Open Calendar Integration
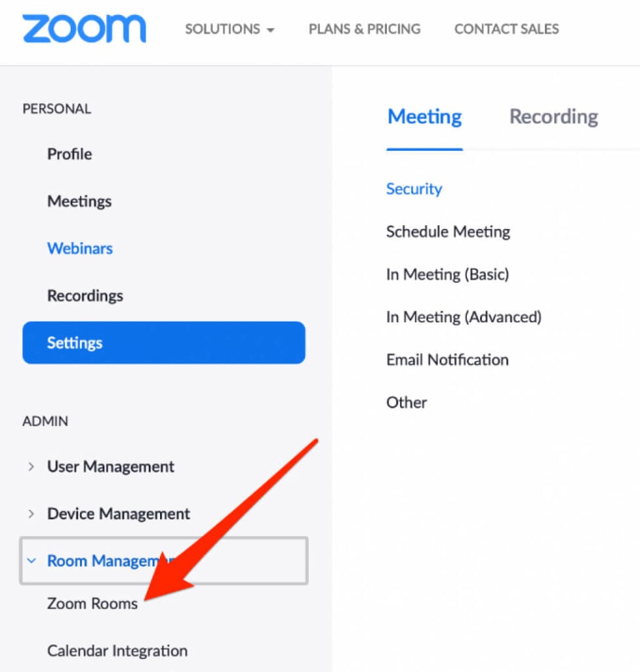 click(117, 650)
